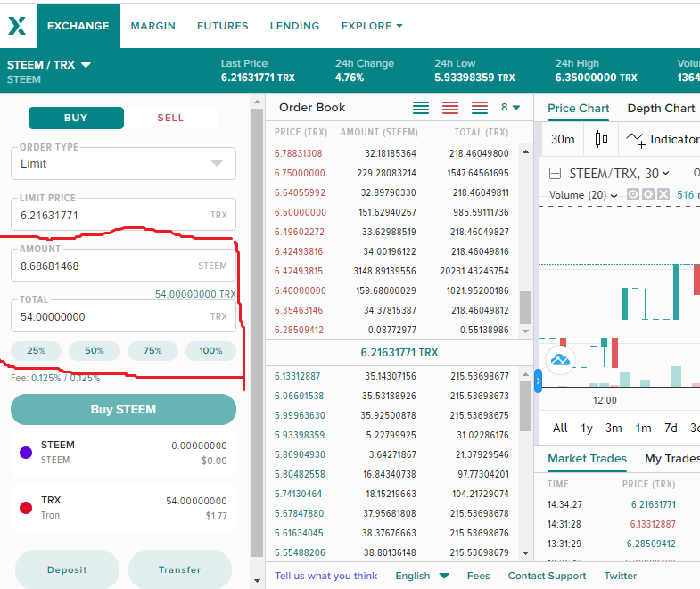Open the FUTURES tab
Screen dimensions: 700x589
(x=222, y=26)
